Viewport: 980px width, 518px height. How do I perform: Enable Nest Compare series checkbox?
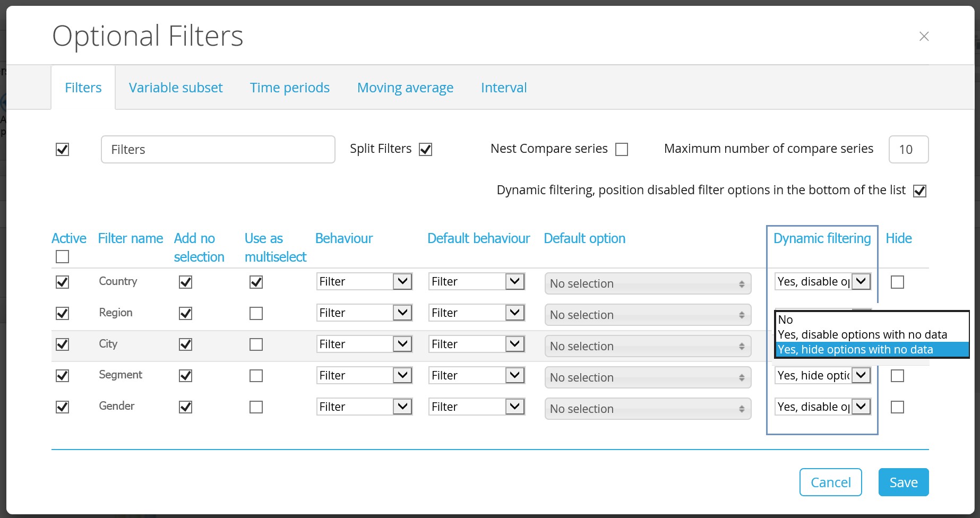[622, 150]
